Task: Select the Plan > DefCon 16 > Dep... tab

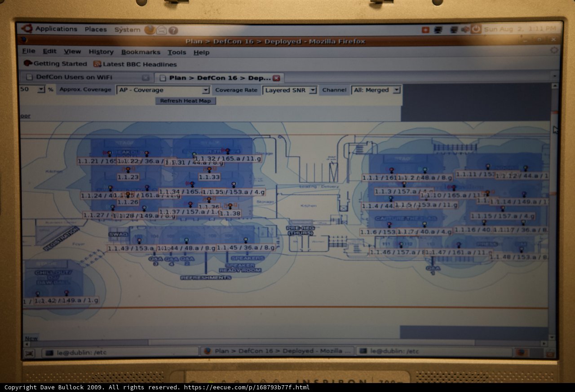Action: [219, 78]
